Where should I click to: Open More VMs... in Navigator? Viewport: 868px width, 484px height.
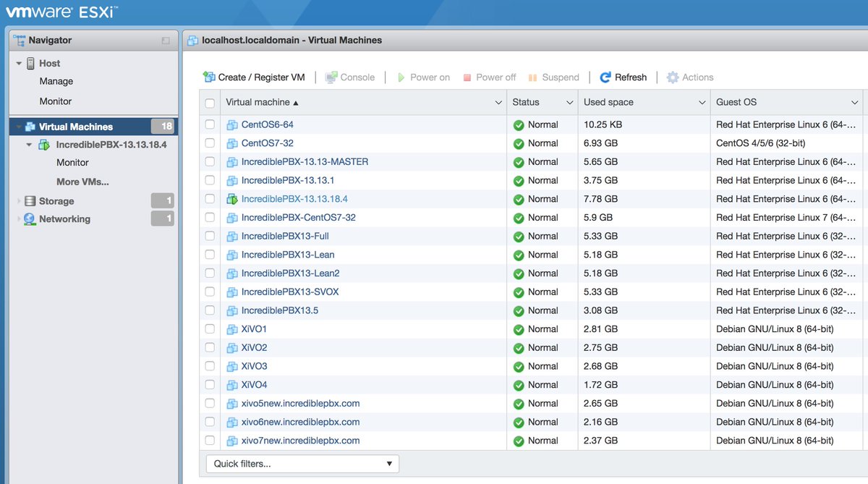coord(82,182)
